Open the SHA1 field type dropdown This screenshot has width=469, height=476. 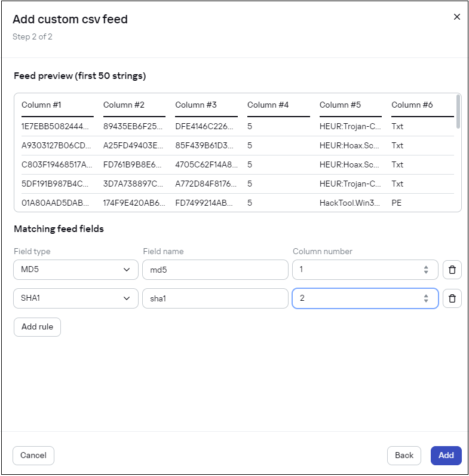(x=75, y=298)
